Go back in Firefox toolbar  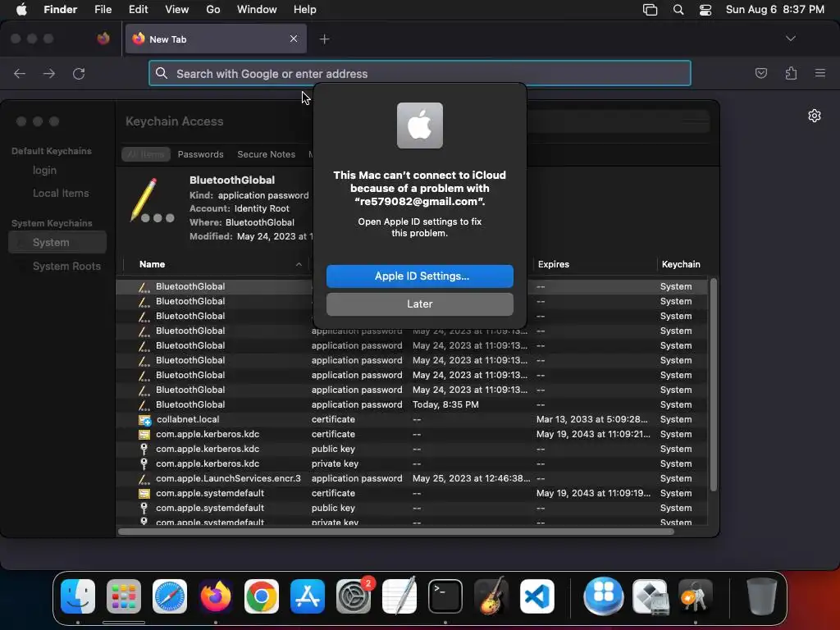coord(20,73)
